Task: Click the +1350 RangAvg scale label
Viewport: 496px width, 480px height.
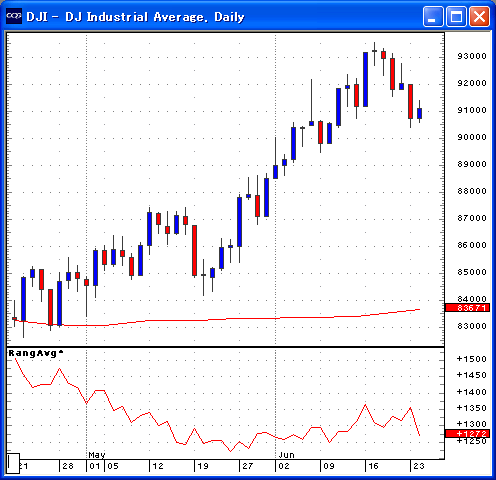Action: [471, 408]
